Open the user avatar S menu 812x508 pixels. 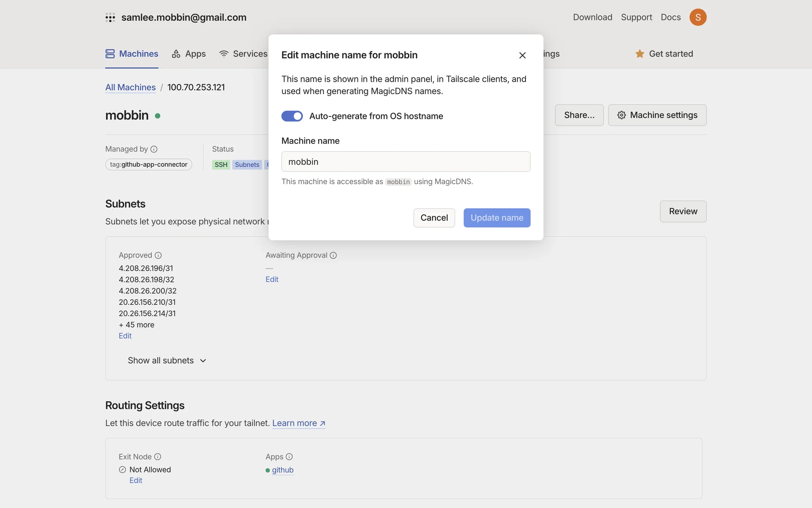coord(698,17)
